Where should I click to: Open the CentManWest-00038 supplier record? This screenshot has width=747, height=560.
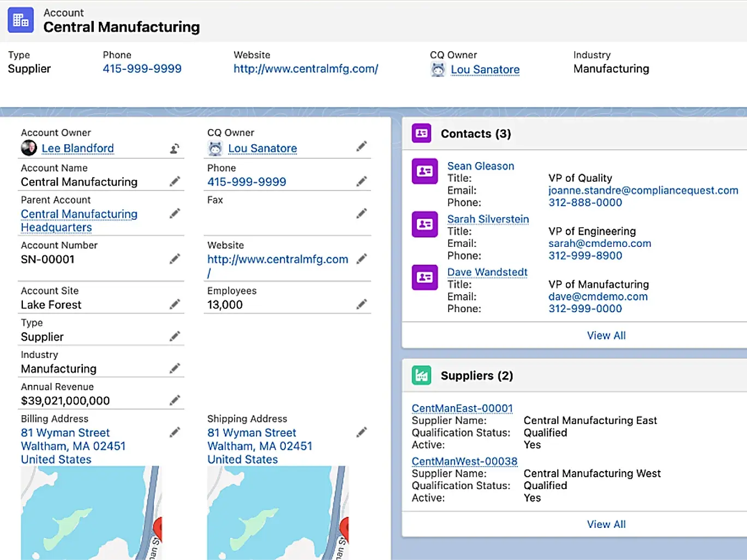tap(464, 461)
